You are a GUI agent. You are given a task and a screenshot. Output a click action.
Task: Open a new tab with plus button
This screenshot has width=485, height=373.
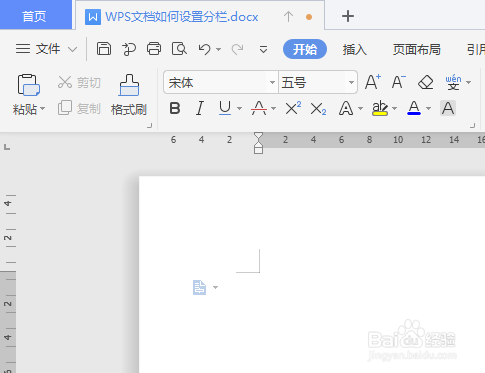click(348, 16)
